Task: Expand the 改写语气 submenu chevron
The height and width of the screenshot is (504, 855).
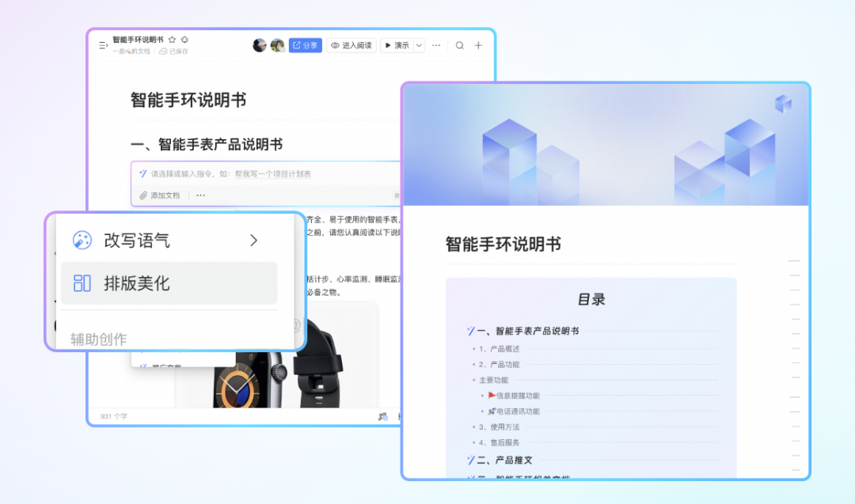Action: click(253, 241)
